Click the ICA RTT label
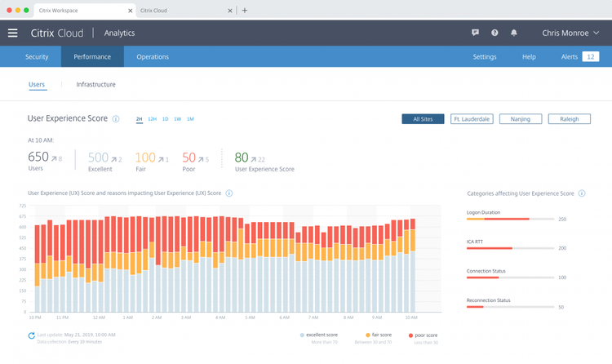The height and width of the screenshot is (364, 612). 475,242
